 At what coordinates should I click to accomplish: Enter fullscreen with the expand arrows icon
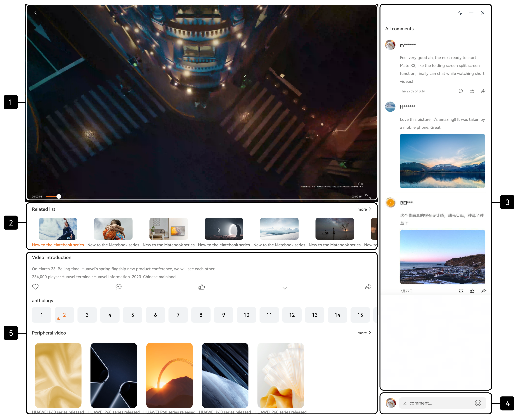[x=368, y=196]
